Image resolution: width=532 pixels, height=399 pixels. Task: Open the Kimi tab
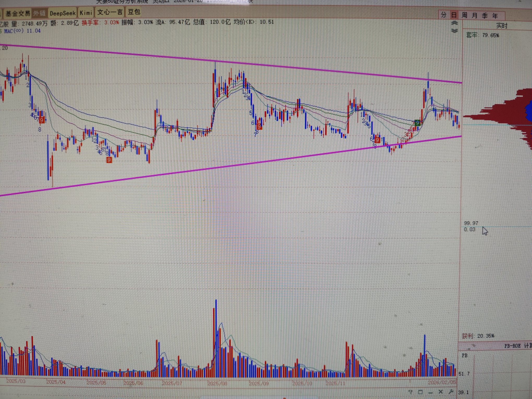point(86,13)
